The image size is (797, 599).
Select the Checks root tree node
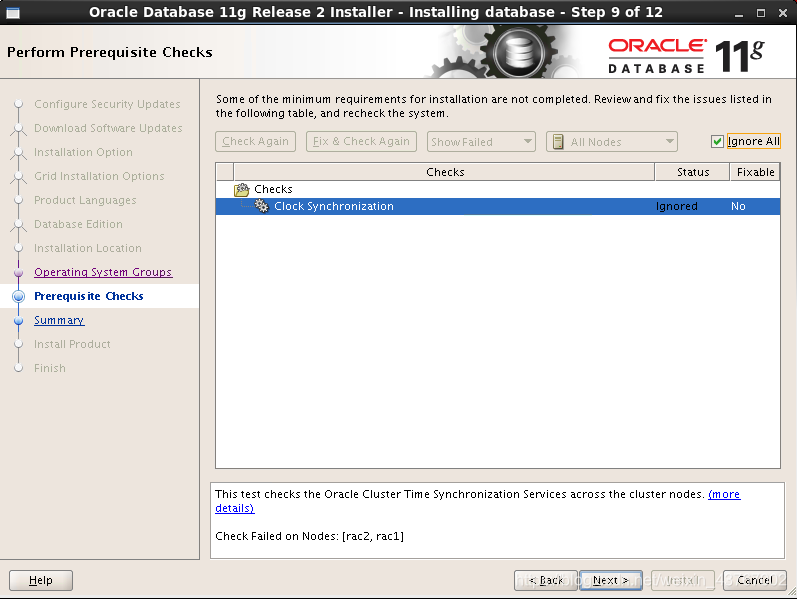click(273, 189)
